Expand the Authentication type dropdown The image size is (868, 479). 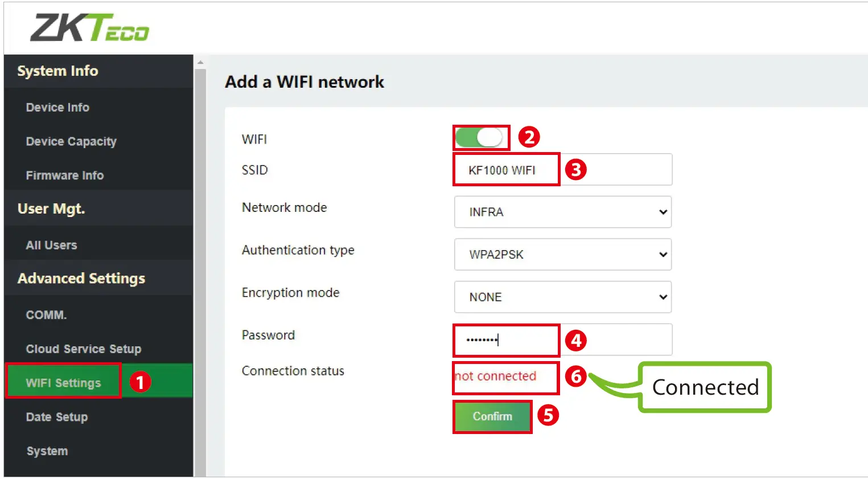(562, 255)
